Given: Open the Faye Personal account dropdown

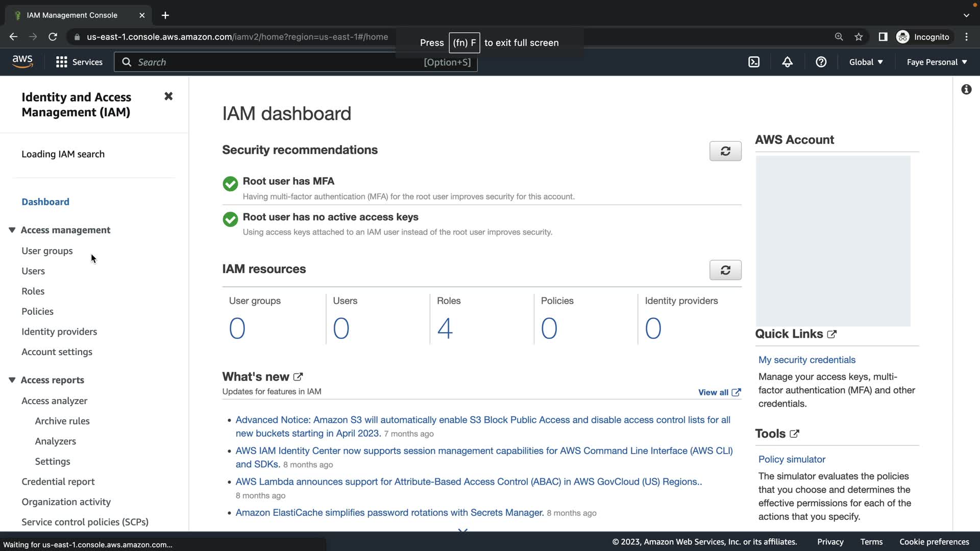Looking at the screenshot, I should tap(937, 62).
